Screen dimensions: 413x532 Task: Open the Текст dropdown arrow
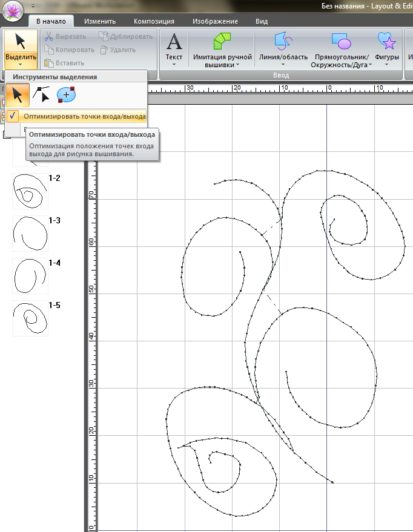[x=174, y=64]
